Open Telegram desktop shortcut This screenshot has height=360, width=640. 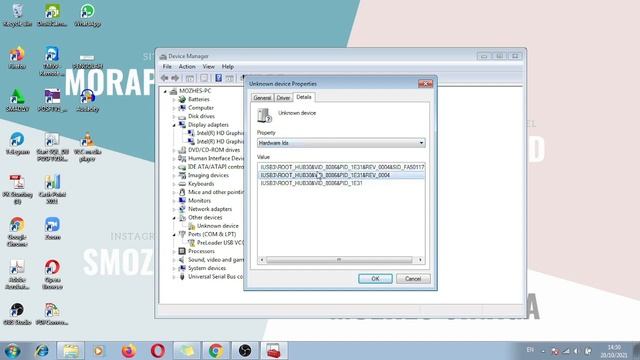pos(17,143)
